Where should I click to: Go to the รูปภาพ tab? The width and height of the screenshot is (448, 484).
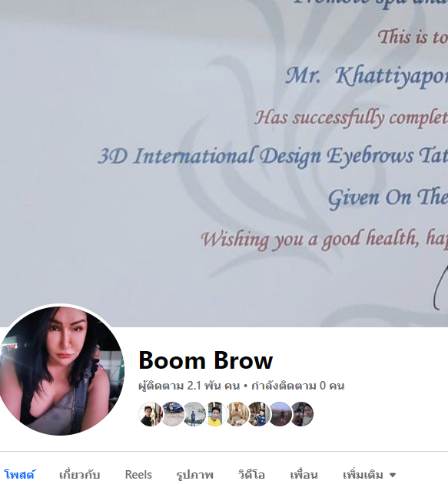[x=195, y=475]
